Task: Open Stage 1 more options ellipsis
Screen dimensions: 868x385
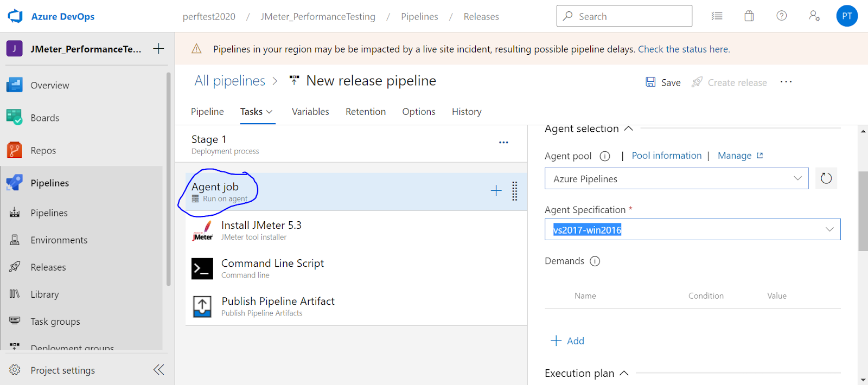Action: click(503, 143)
